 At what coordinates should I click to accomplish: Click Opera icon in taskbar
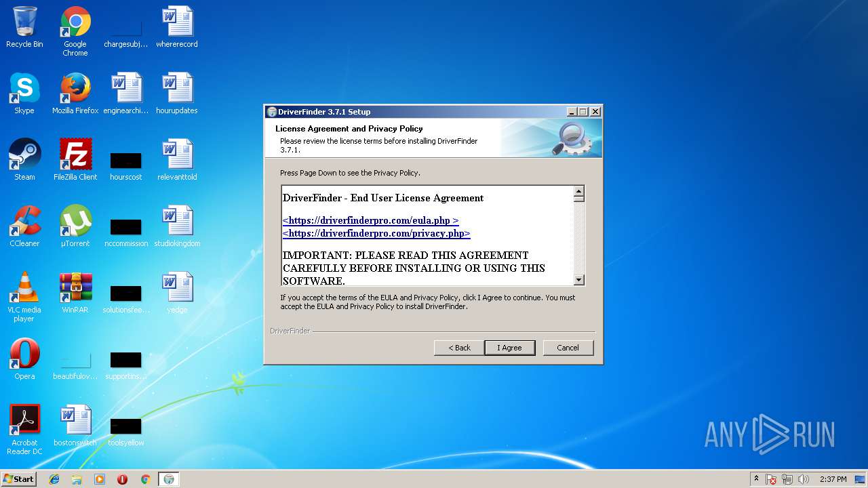click(122, 479)
